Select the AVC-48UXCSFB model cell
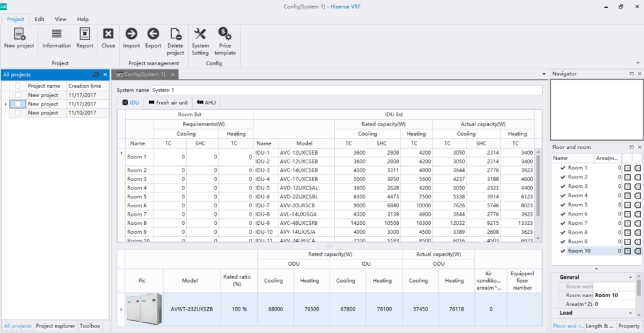 tap(306, 223)
